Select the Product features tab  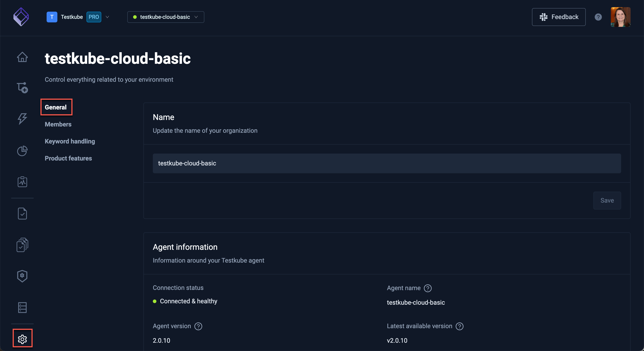pyautogui.click(x=68, y=158)
